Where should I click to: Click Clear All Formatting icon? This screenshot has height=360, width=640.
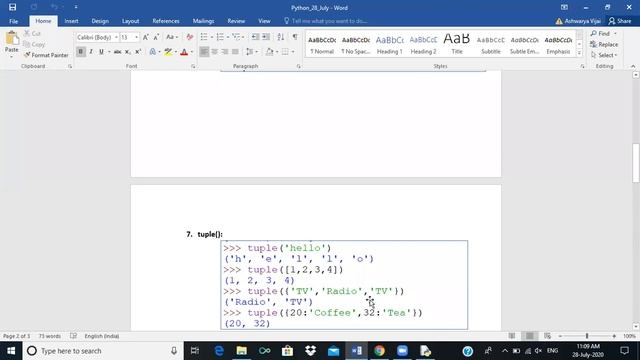point(189,37)
